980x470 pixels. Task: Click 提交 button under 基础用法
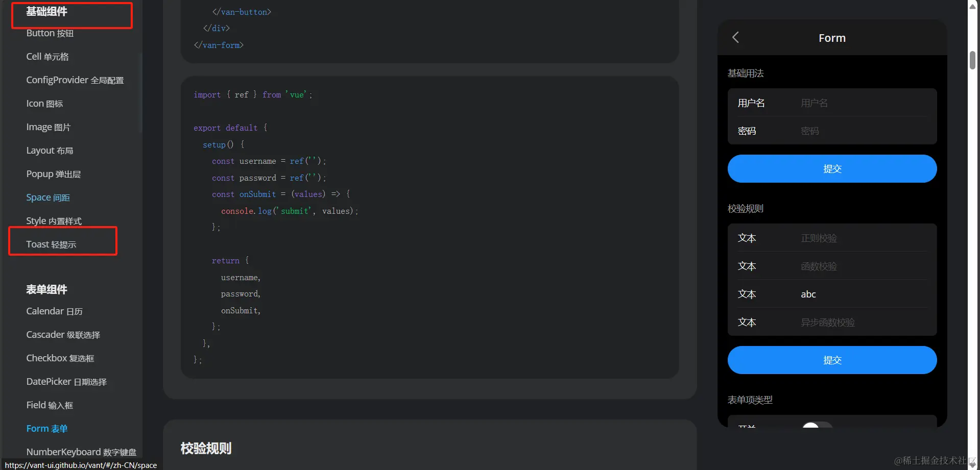[832, 168]
